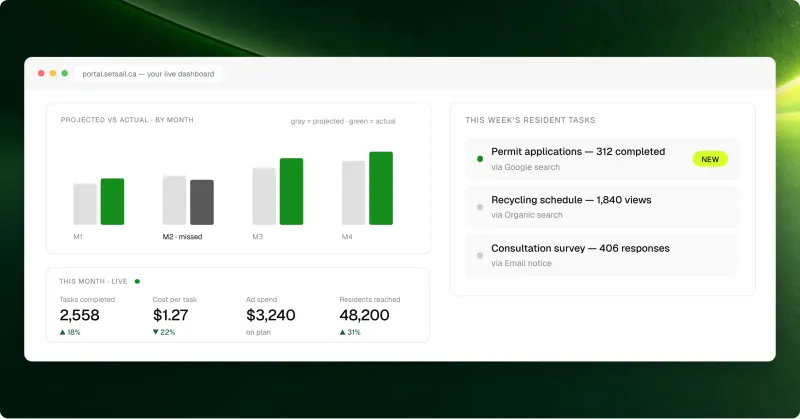The height and width of the screenshot is (419, 800).
Task: Select the M4 gray projected bar
Action: (x=354, y=193)
